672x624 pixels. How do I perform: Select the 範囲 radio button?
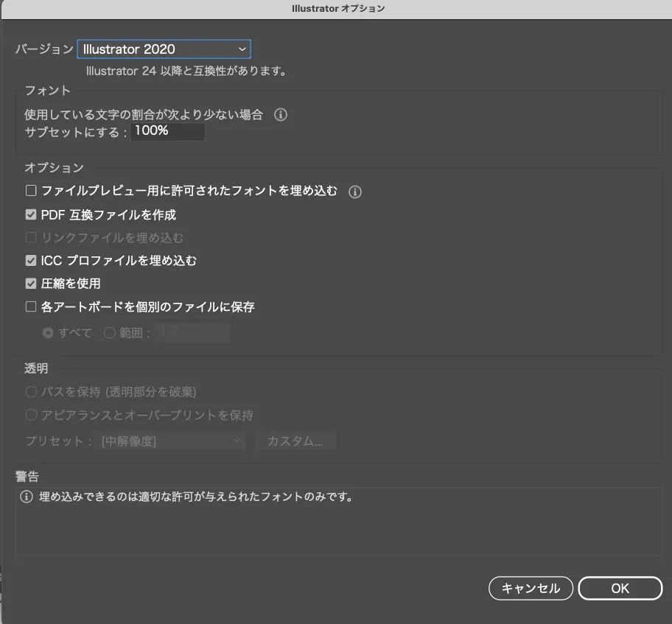point(109,332)
